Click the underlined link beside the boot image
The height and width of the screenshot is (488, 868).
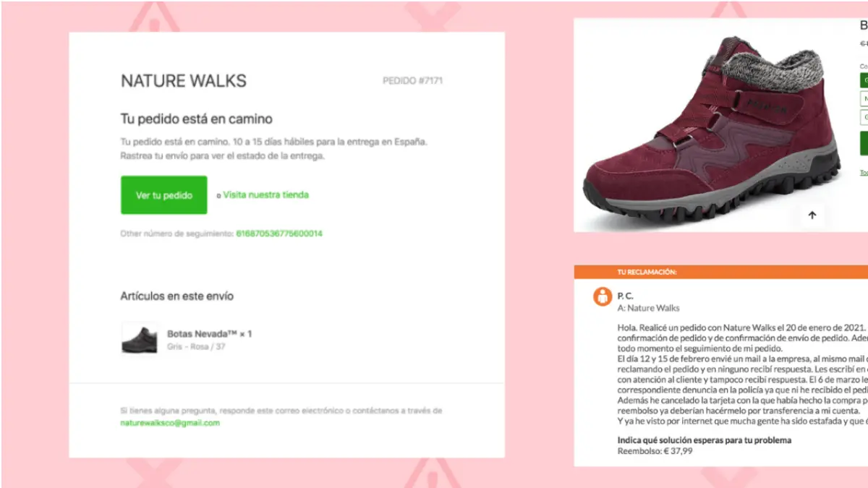tap(864, 173)
